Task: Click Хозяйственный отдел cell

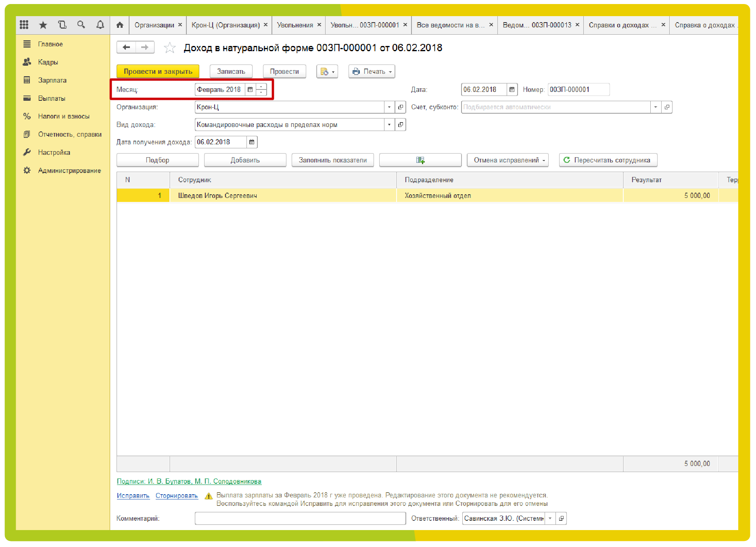Action: coord(510,196)
